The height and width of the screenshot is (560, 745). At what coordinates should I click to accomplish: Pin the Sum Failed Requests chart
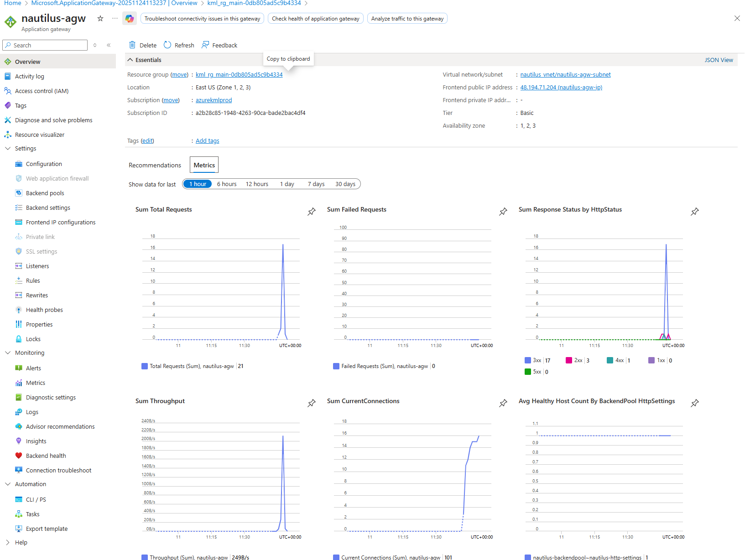[503, 212]
